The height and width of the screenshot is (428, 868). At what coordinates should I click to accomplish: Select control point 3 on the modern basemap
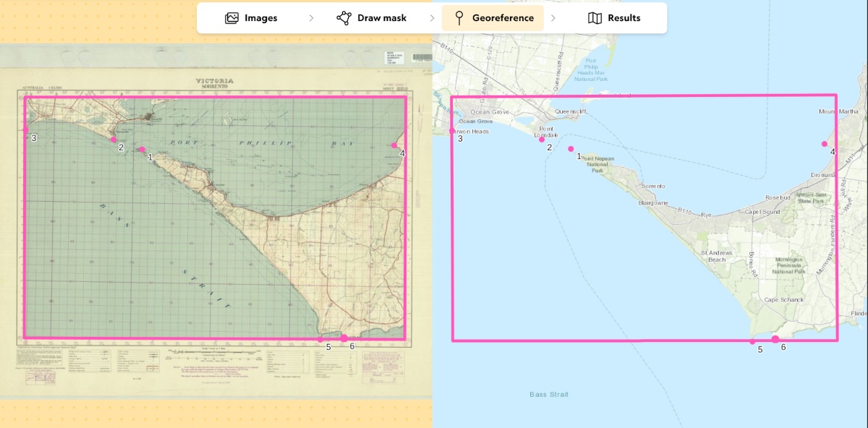452,132
